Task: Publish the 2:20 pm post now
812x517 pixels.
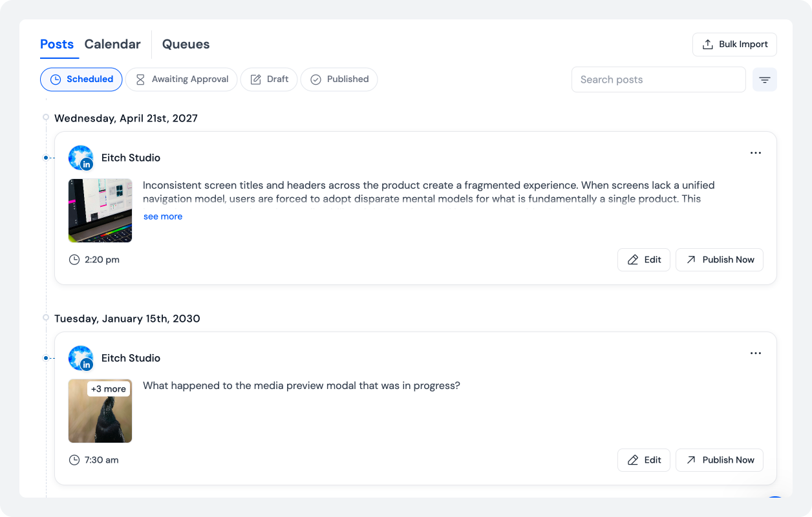Action: 720,260
